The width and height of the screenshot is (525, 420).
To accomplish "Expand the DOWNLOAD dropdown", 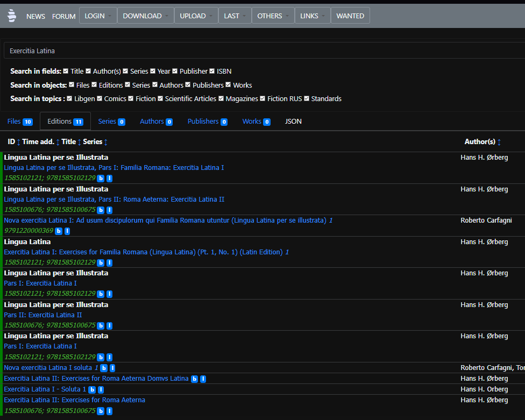I will coord(146,16).
